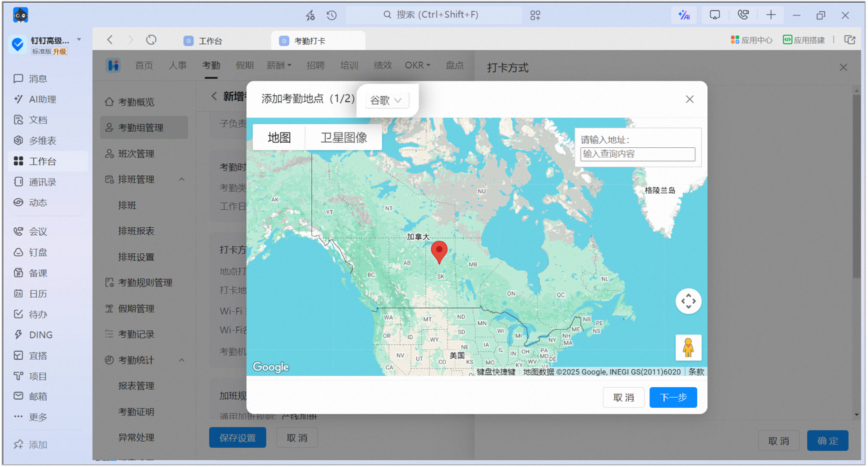Click the 打卡方式 panel scrollbar
The height and width of the screenshot is (467, 868).
(x=857, y=187)
